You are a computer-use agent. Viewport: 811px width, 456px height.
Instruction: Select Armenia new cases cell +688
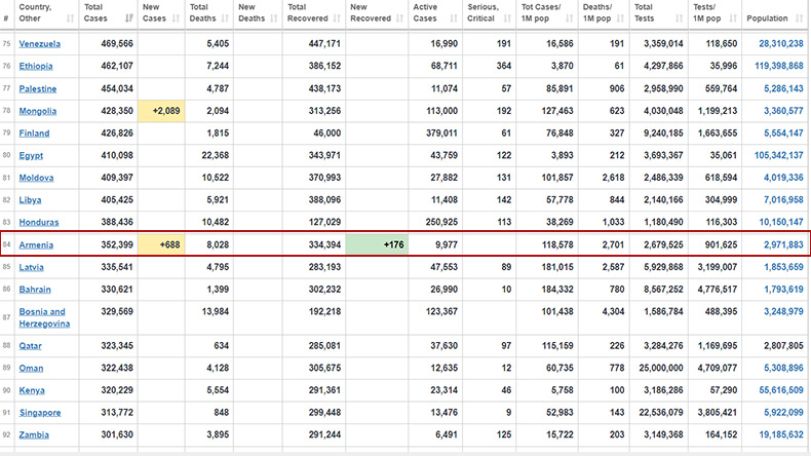click(161, 245)
